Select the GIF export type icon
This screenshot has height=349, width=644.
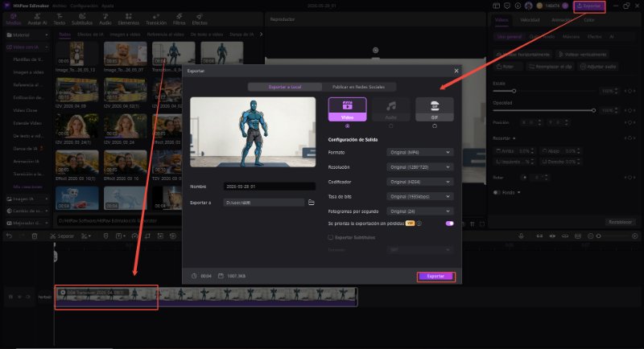(x=435, y=109)
